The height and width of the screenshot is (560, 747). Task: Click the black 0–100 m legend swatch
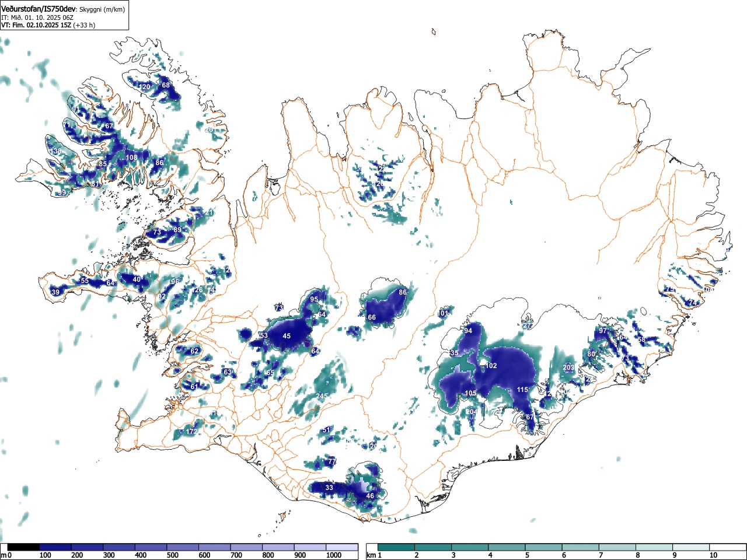[24, 547]
